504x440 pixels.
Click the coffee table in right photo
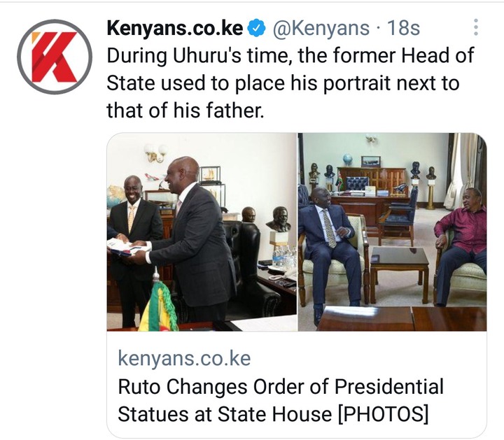click(399, 271)
